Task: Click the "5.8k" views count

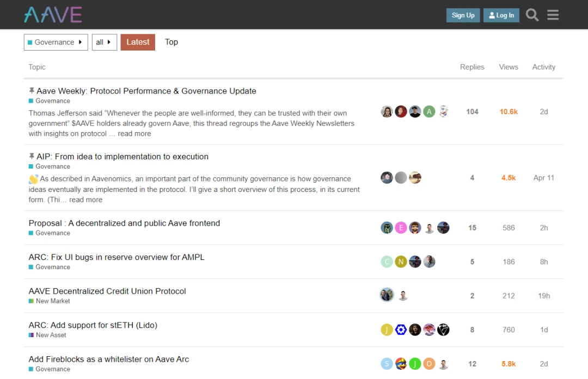Action: [x=509, y=364]
